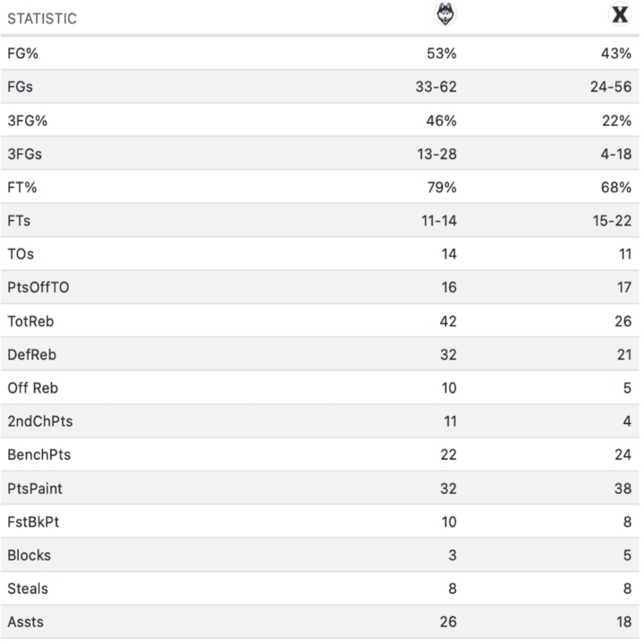Image resolution: width=644 pixels, height=644 pixels.
Task: Click the FG% row label
Action: pos(23,53)
